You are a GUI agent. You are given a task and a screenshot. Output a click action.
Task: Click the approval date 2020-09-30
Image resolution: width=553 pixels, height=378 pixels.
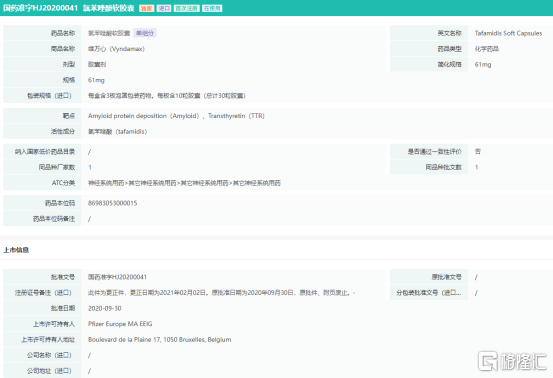(105, 308)
